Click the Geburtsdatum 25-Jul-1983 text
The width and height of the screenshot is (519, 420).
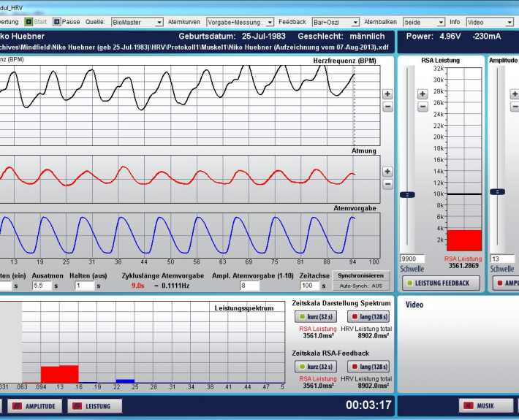(x=232, y=37)
